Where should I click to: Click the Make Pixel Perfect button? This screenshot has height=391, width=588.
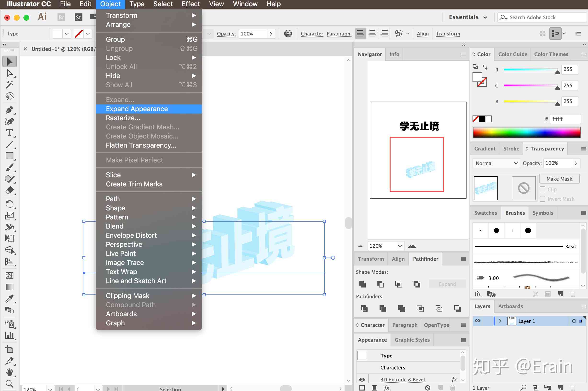click(134, 160)
